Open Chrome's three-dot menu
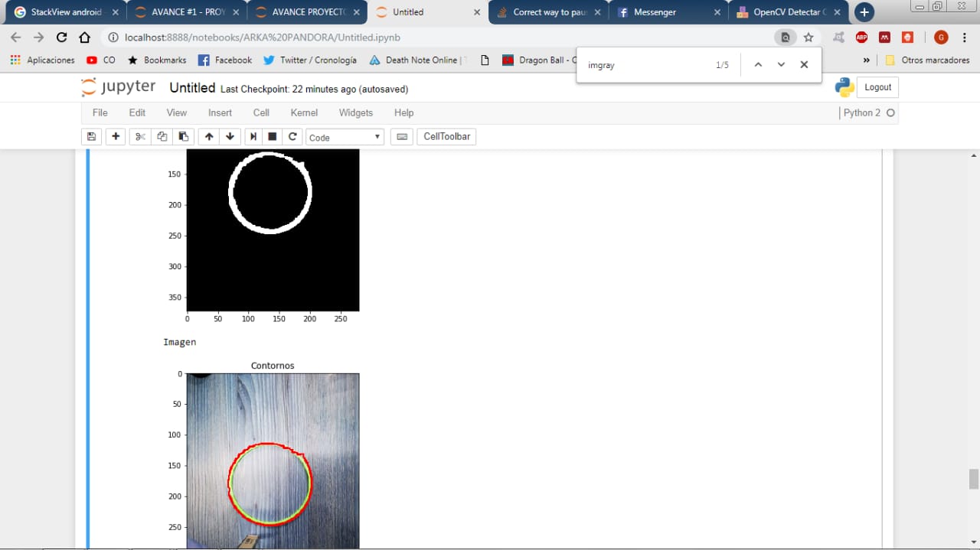 (x=965, y=37)
